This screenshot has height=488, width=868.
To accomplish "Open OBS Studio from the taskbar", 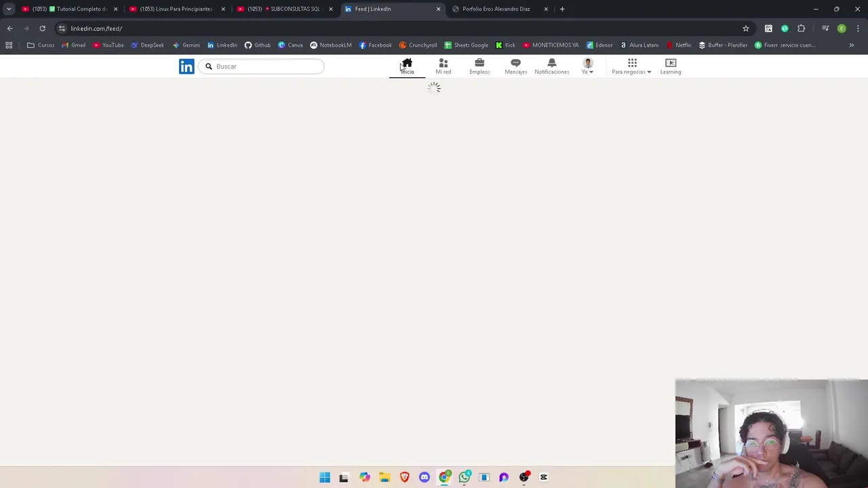I will 524,477.
